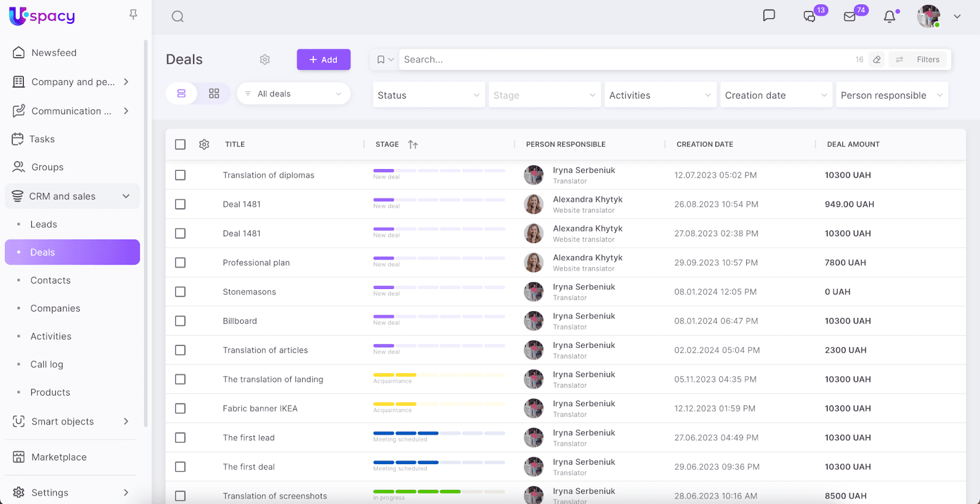Open the Filters button
Viewport: 980px width, 504px height.
click(918, 59)
